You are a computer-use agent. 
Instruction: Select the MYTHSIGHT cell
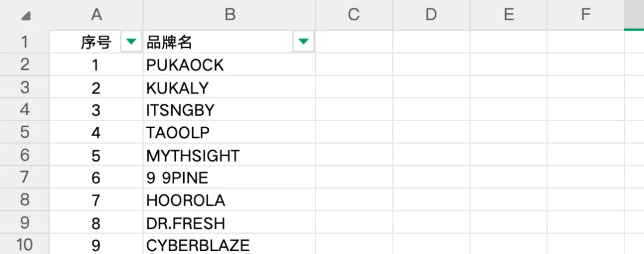point(230,156)
